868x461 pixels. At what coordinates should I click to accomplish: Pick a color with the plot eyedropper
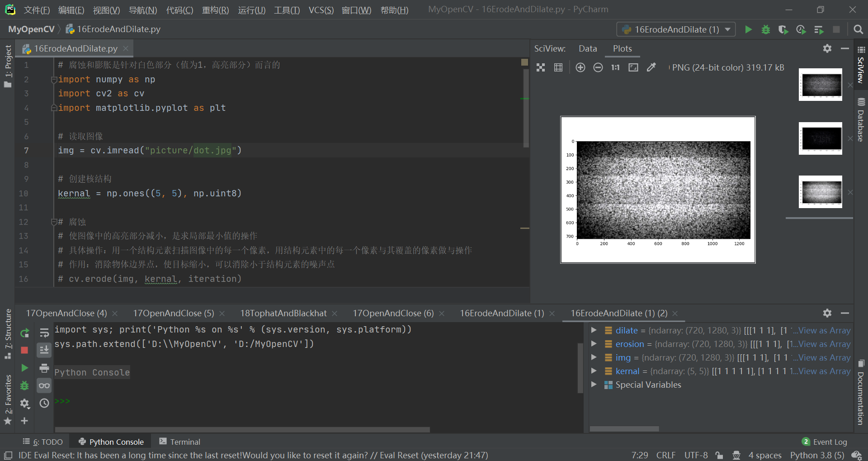[x=651, y=67]
